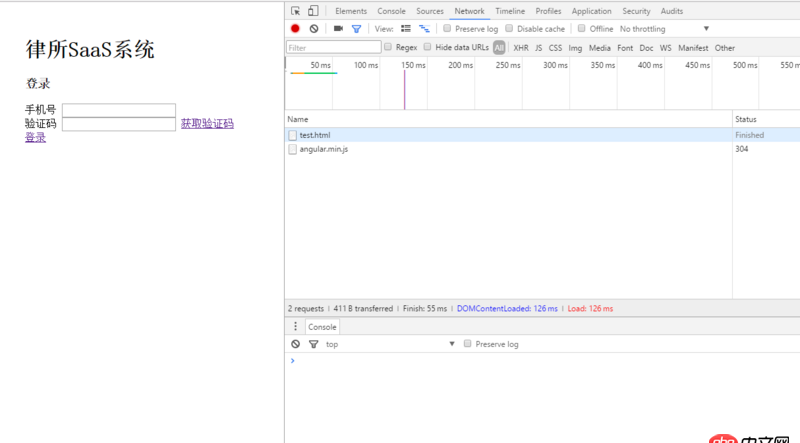Image resolution: width=800 pixels, height=443 pixels.
Task: Switch to large request rows view
Action: click(x=406, y=29)
